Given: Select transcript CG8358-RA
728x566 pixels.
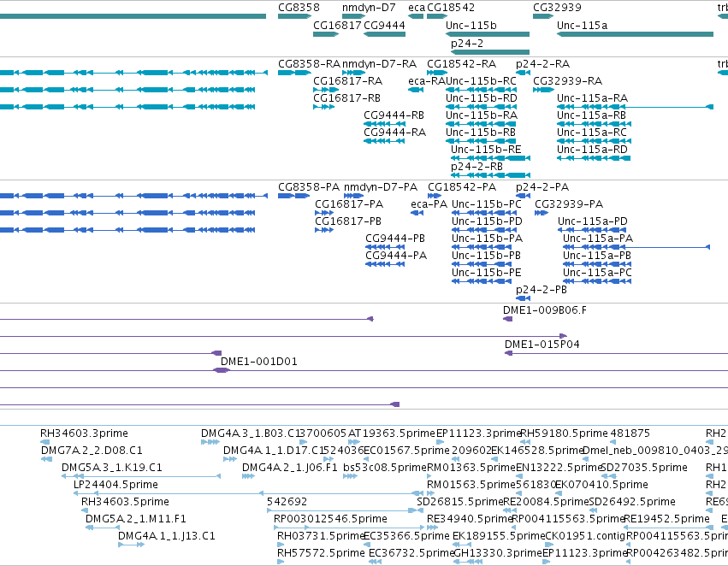Looking at the screenshot, I should [x=295, y=73].
